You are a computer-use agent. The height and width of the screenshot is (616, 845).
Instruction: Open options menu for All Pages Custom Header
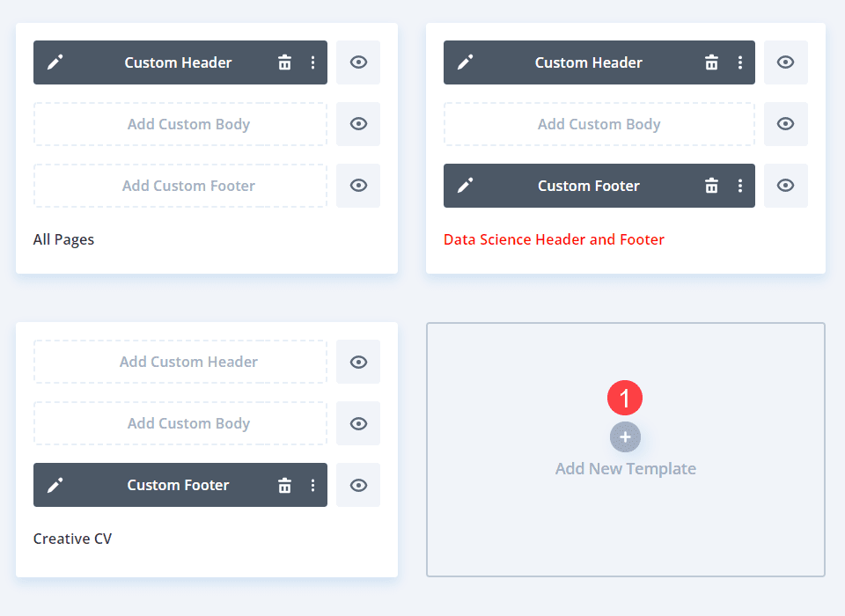click(312, 62)
